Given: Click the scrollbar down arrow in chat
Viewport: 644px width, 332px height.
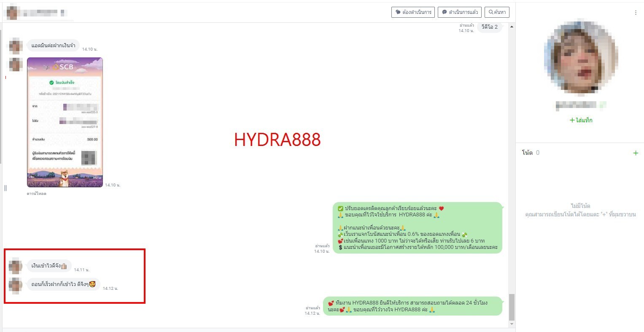Looking at the screenshot, I should (x=512, y=324).
